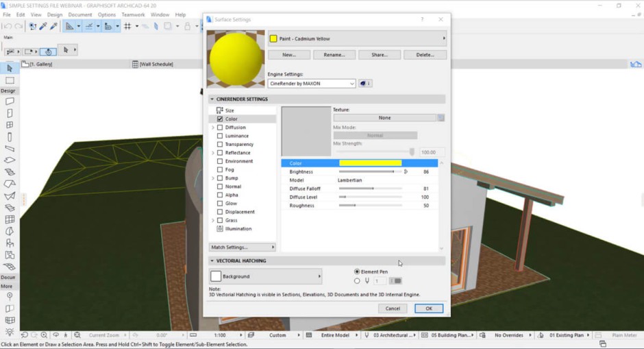Enable the Luminance channel checkbox

point(220,136)
